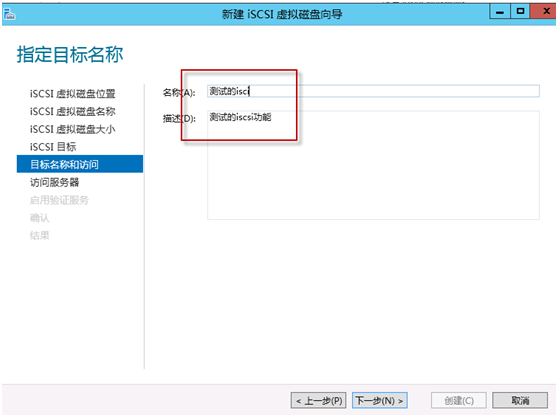Image resolution: width=558 pixels, height=417 pixels.
Task: Click inside the 描述(D) description box
Action: click(x=373, y=165)
